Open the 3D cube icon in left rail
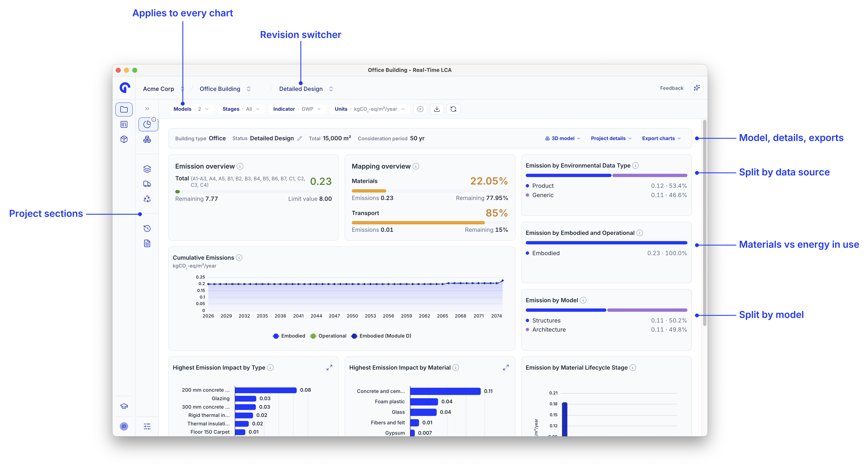Viewport: 868px width, 476px height. coord(124,139)
